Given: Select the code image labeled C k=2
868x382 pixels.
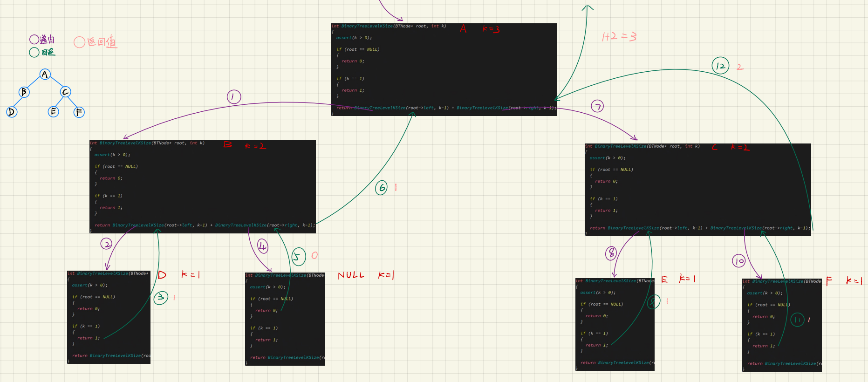Looking at the screenshot, I should pos(698,190).
